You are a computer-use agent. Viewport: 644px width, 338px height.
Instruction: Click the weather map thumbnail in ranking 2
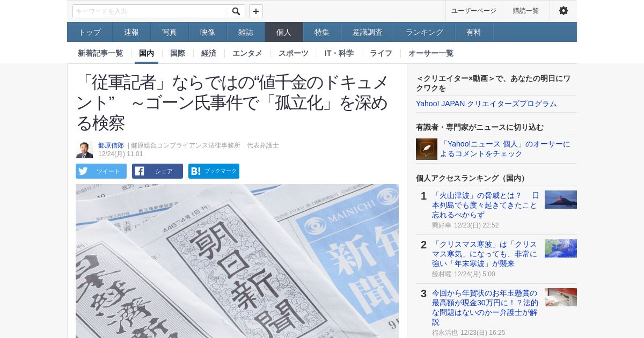561,248
